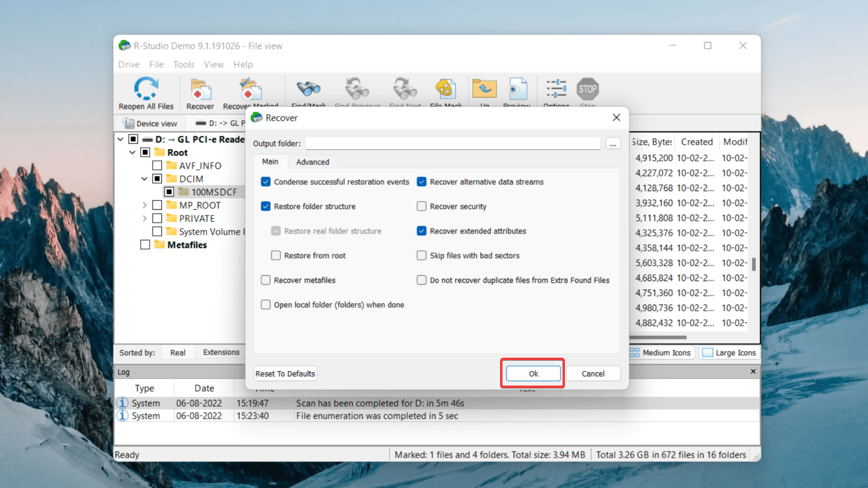The image size is (868, 488).
Task: Collapse the Root folder node
Action: pos(133,153)
